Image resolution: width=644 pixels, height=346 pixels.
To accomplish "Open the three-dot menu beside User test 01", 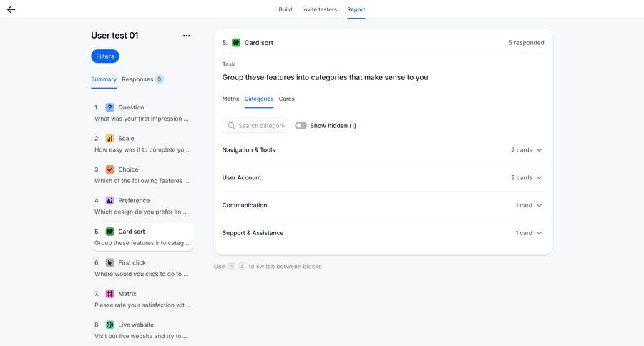I will 186,36.
